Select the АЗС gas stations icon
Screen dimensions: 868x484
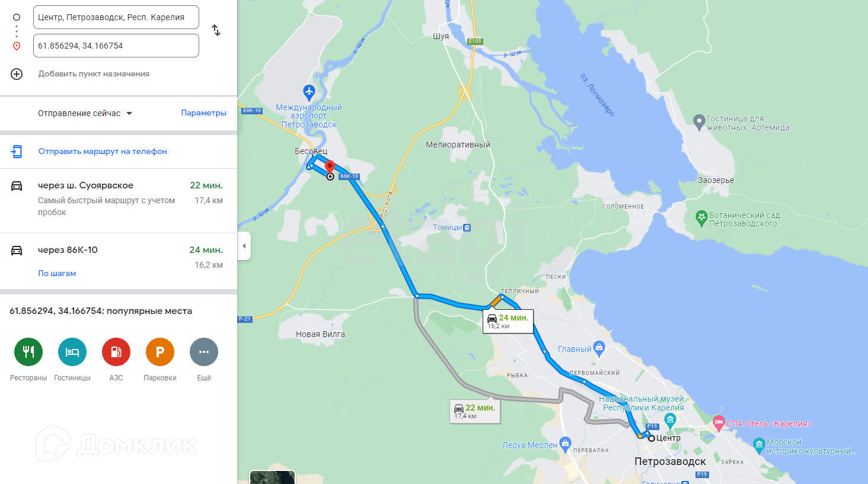click(x=116, y=352)
